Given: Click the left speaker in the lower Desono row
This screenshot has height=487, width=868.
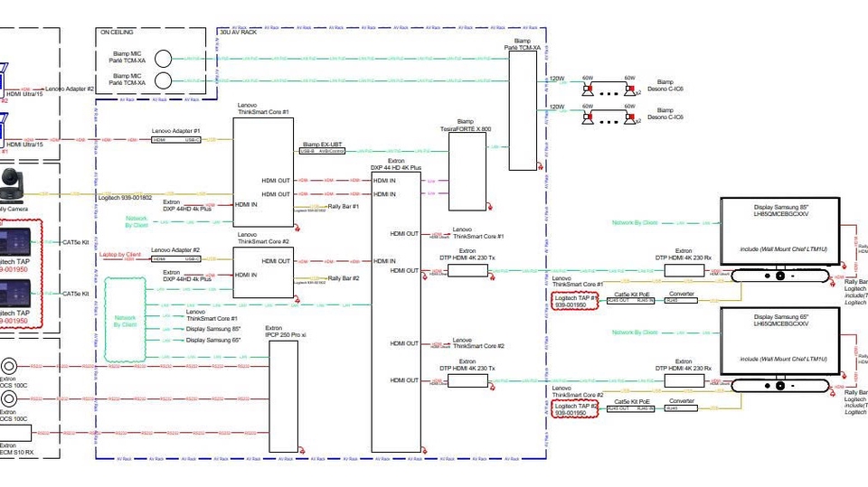Looking at the screenshot, I should pos(588,117).
